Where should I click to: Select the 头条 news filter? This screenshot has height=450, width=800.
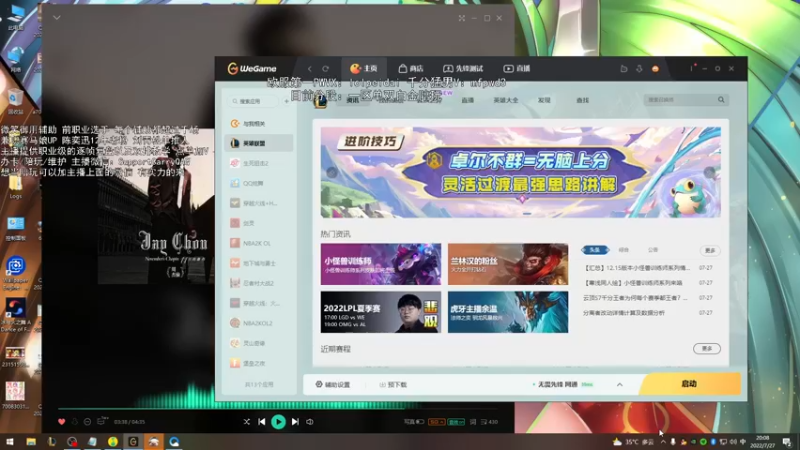(x=595, y=250)
